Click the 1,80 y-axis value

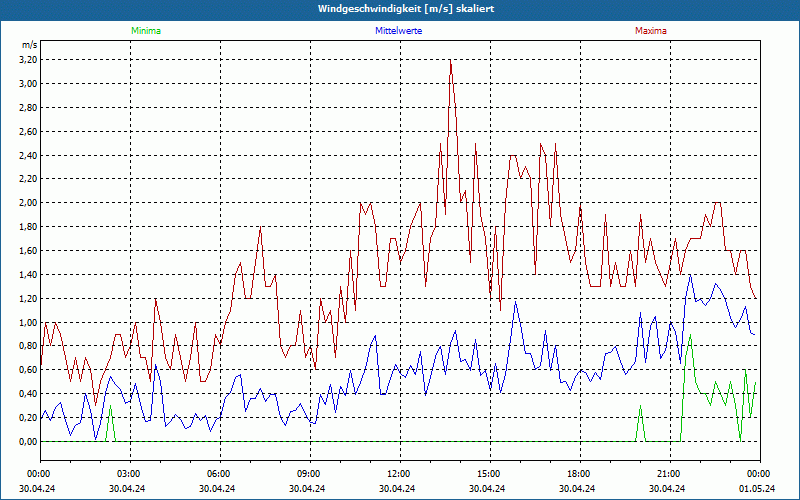28,227
